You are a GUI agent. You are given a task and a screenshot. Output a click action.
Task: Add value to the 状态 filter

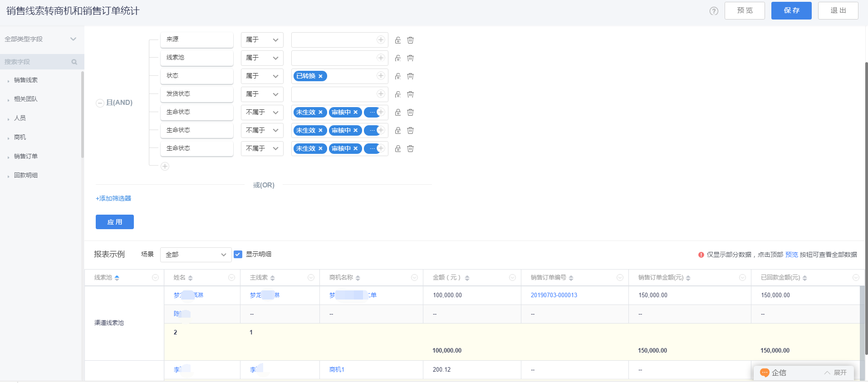click(381, 76)
